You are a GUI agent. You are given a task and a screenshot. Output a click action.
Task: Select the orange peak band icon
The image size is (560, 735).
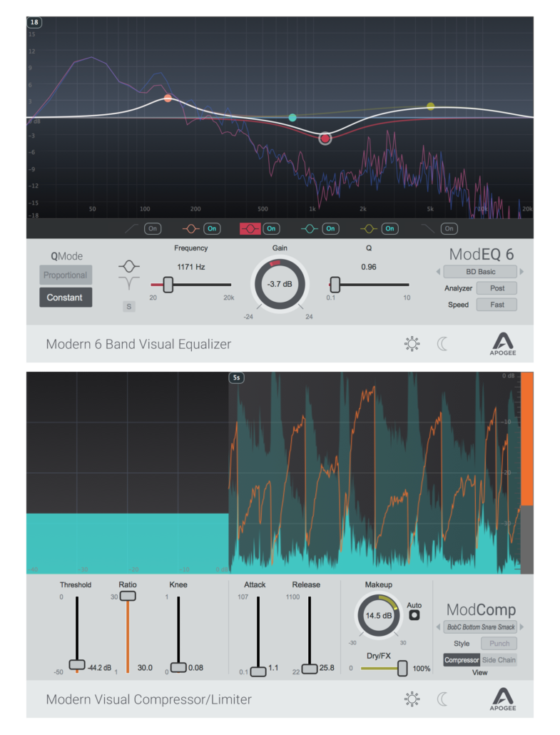pyautogui.click(x=190, y=229)
